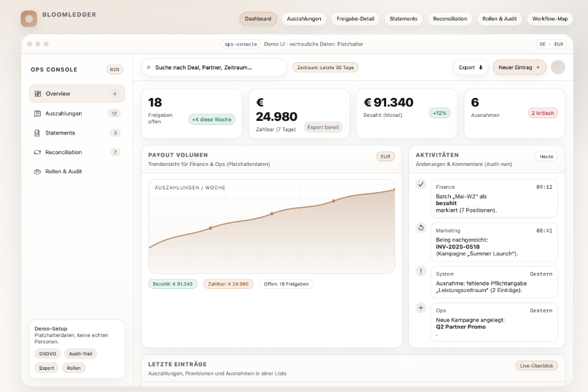
Task: Open the user avatar in the toolbar
Action: [x=557, y=67]
